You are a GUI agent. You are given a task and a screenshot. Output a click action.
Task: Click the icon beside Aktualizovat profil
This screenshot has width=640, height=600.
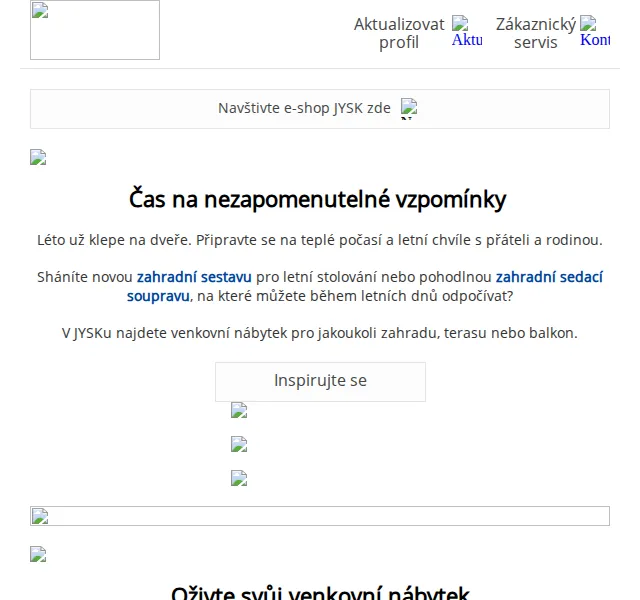pos(467,31)
